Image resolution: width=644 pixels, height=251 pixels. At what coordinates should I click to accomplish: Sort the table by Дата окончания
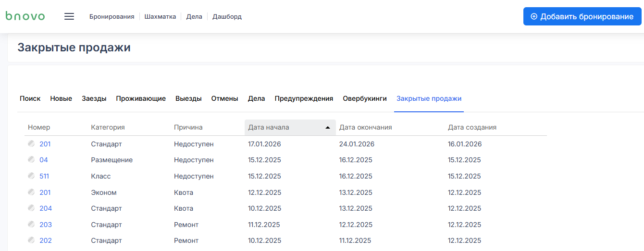click(365, 128)
